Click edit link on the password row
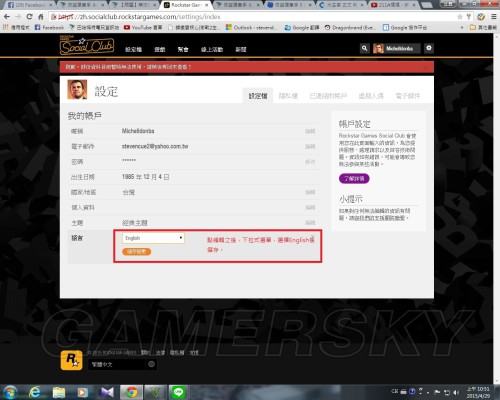500x400 pixels. pos(310,162)
